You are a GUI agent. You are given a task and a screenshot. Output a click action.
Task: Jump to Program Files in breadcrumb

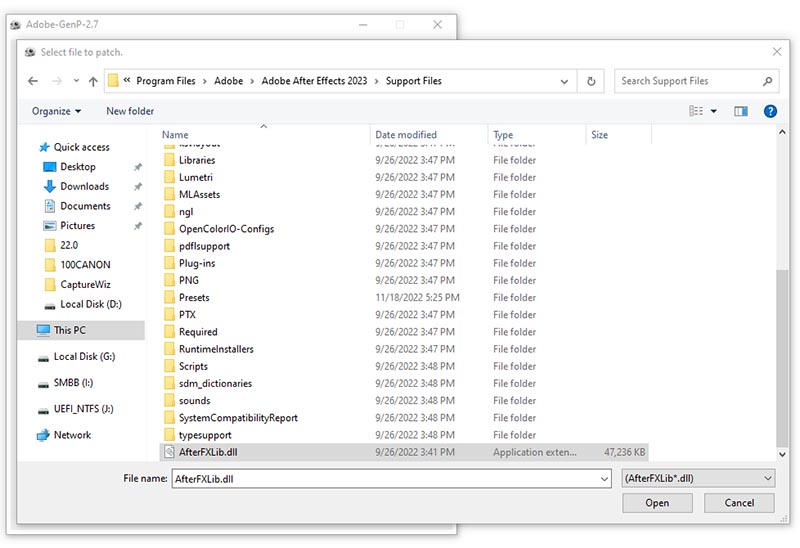point(166,81)
